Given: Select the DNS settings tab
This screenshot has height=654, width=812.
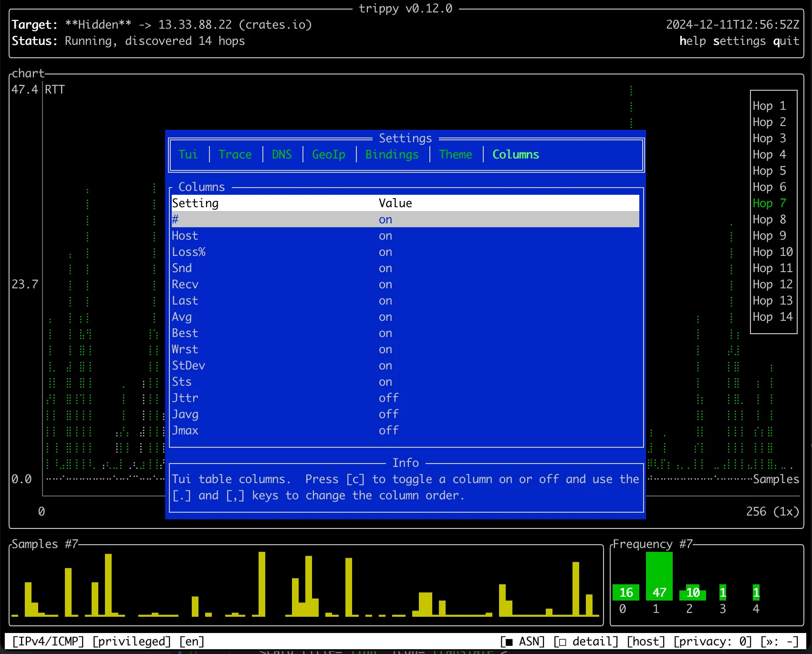Looking at the screenshot, I should tap(281, 155).
